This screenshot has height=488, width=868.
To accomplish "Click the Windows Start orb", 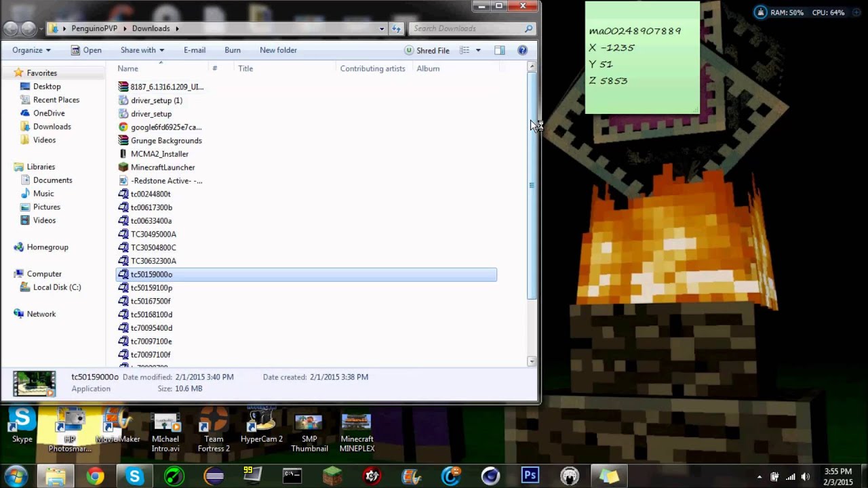I will [16, 476].
